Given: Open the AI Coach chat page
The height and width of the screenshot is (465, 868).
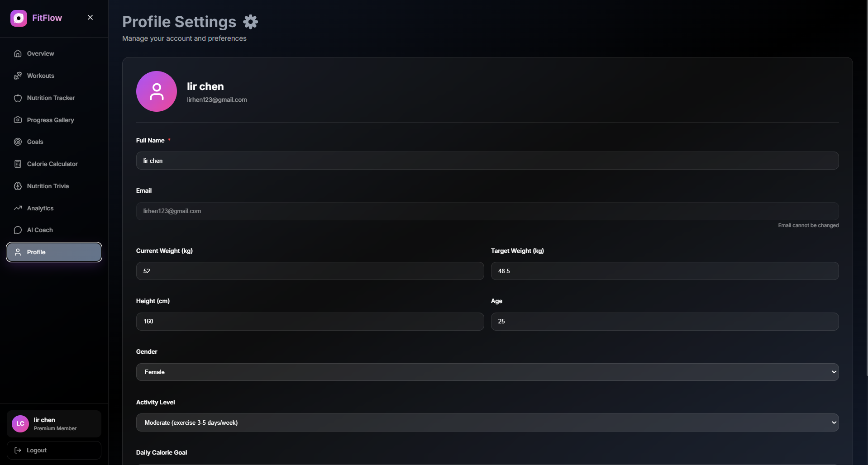Looking at the screenshot, I should point(40,230).
